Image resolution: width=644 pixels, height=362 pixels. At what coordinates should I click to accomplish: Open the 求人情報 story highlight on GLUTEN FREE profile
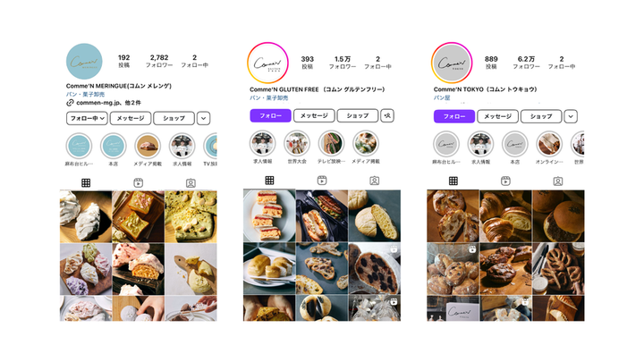[262, 144]
